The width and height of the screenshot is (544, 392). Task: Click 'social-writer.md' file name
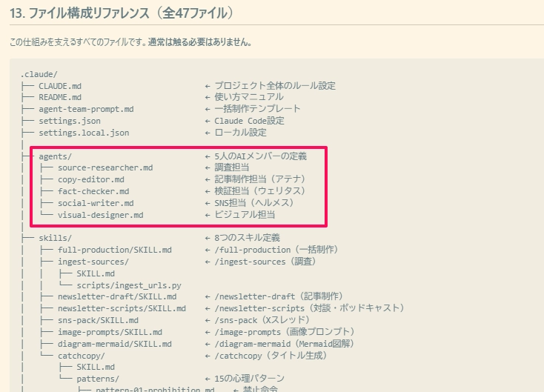coord(96,203)
